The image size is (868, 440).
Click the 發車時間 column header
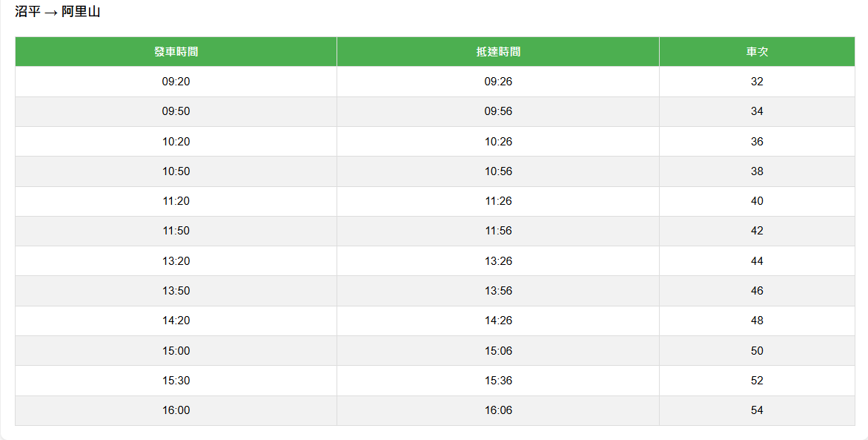176,52
